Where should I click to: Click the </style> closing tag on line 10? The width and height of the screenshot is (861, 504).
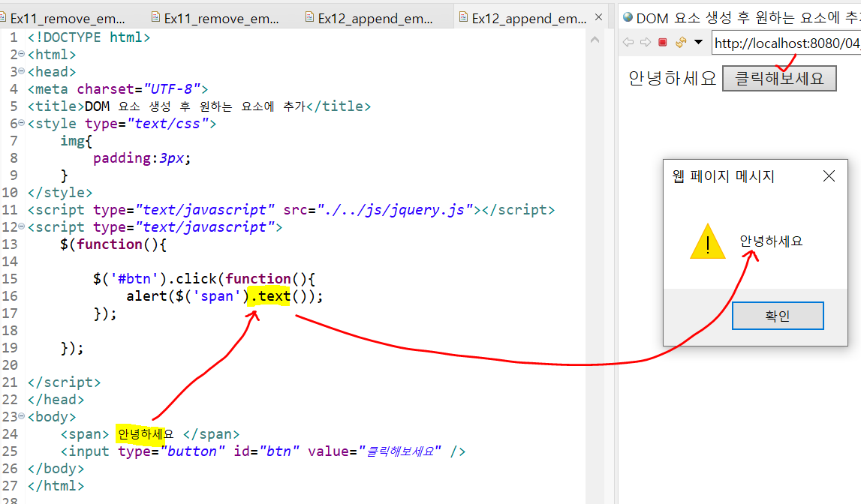60,193
